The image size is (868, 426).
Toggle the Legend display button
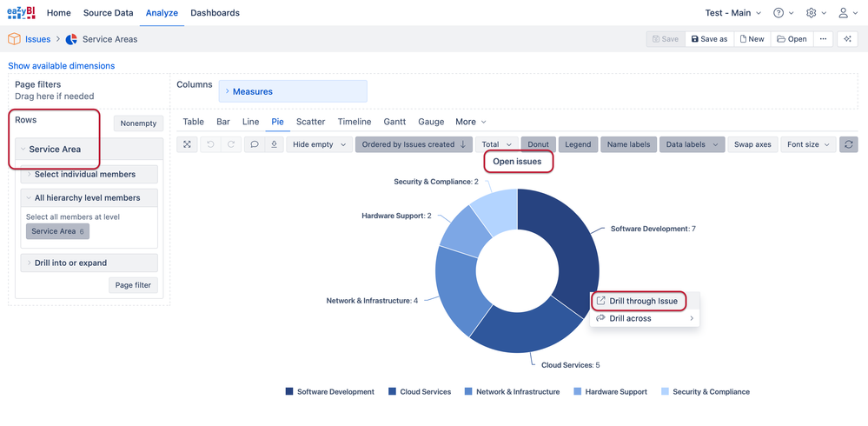[578, 144]
